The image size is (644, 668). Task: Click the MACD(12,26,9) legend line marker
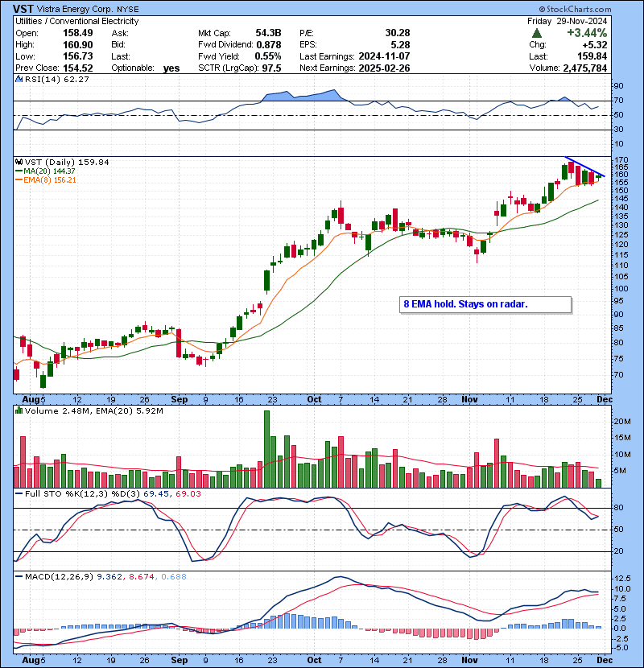pyautogui.click(x=19, y=577)
